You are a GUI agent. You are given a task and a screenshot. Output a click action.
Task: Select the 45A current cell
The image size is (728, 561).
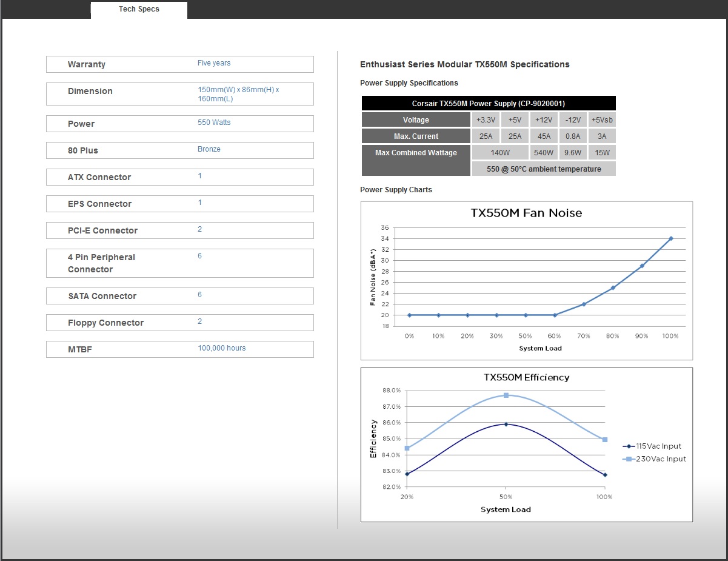tap(544, 136)
